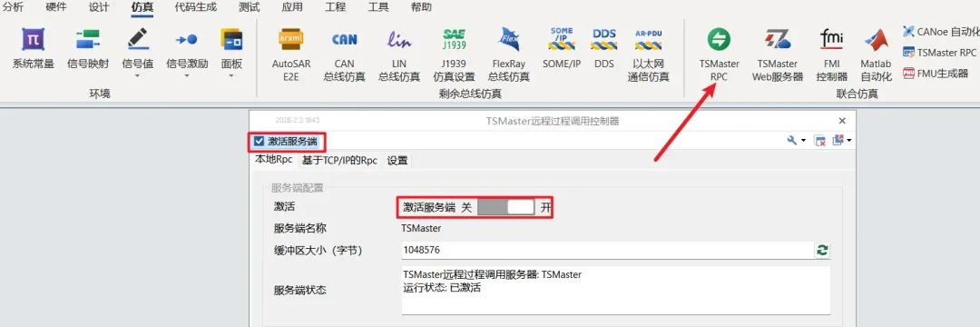980x327 pixels.
Task: Click the 运行状态: 已激活 status line
Action: pyautogui.click(x=442, y=288)
